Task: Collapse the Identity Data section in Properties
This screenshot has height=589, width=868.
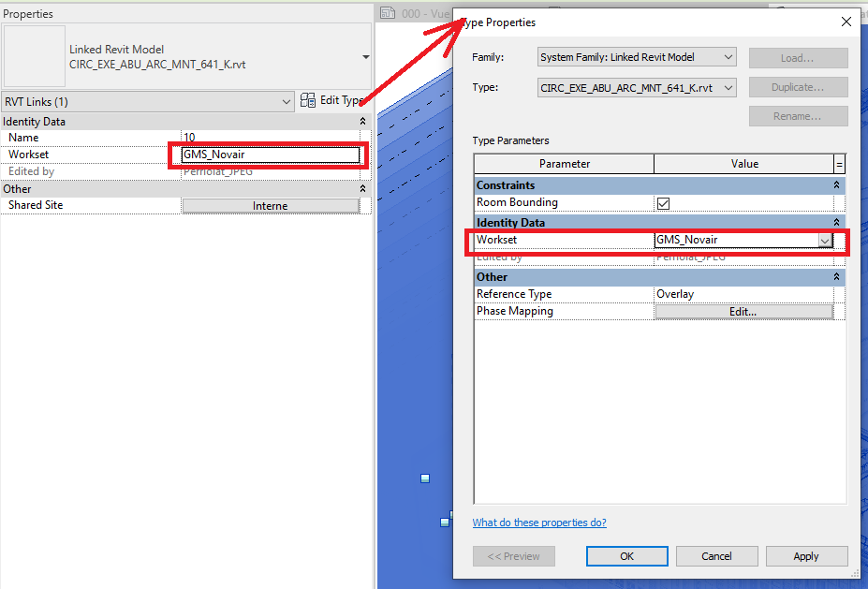Action: pyautogui.click(x=362, y=122)
